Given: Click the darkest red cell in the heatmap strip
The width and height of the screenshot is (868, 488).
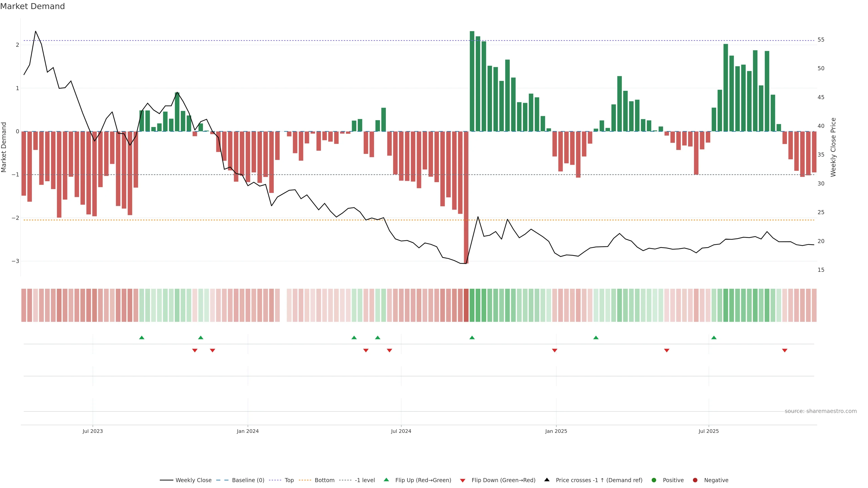Looking at the screenshot, I should click(466, 305).
